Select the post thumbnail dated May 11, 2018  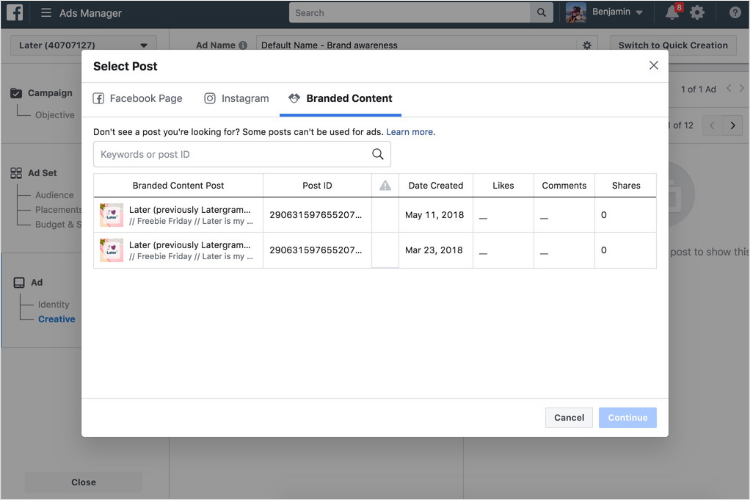pyautogui.click(x=111, y=215)
